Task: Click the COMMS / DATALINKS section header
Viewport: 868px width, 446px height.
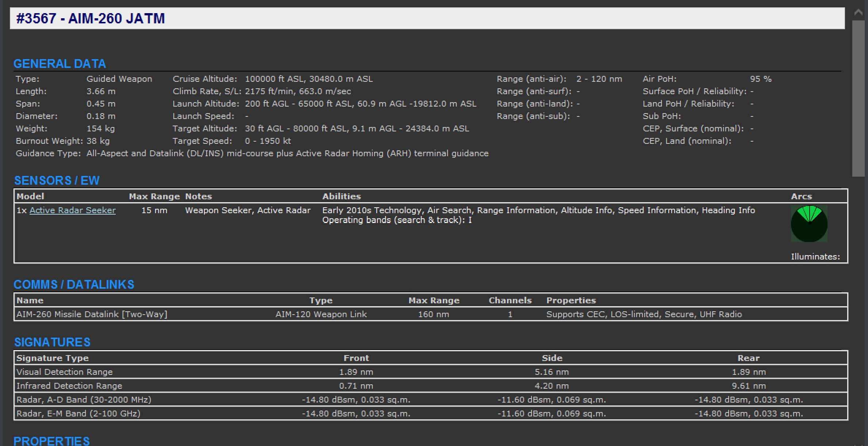Action: click(74, 284)
